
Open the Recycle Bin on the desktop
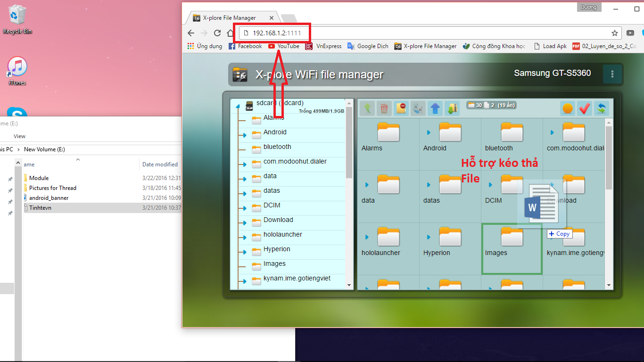[17, 19]
